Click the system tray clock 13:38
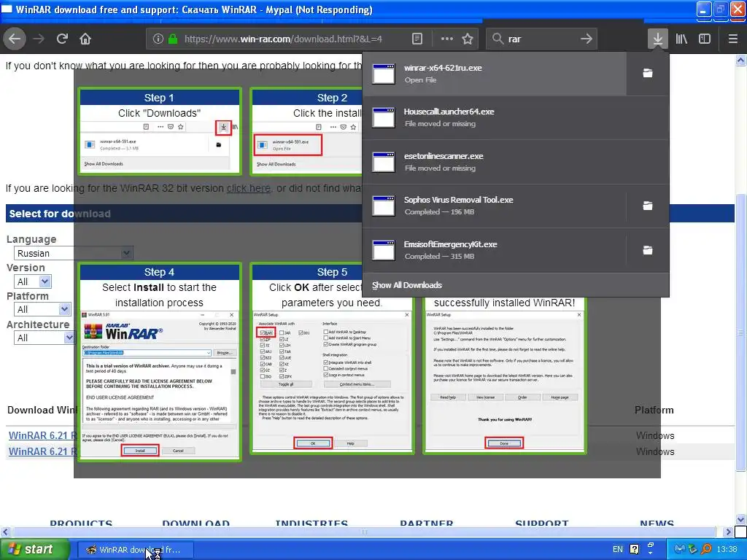Image resolution: width=747 pixels, height=560 pixels. click(x=727, y=550)
